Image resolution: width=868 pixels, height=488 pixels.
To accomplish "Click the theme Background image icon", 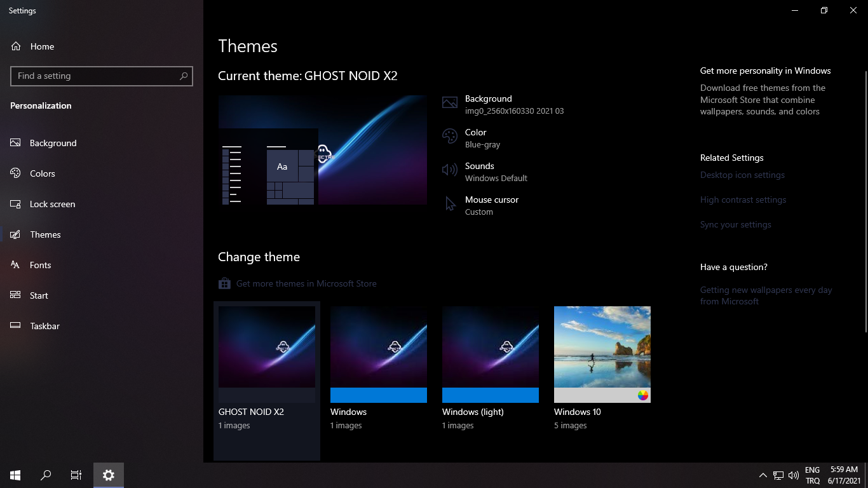I will coord(450,103).
